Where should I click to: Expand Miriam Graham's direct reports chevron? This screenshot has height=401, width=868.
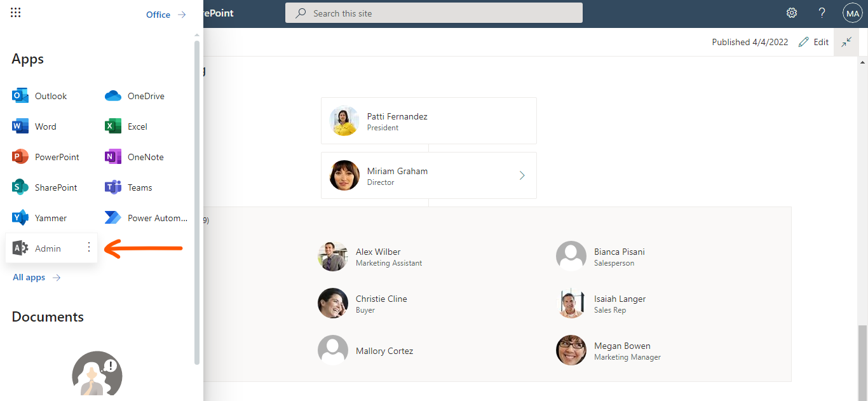coord(522,175)
